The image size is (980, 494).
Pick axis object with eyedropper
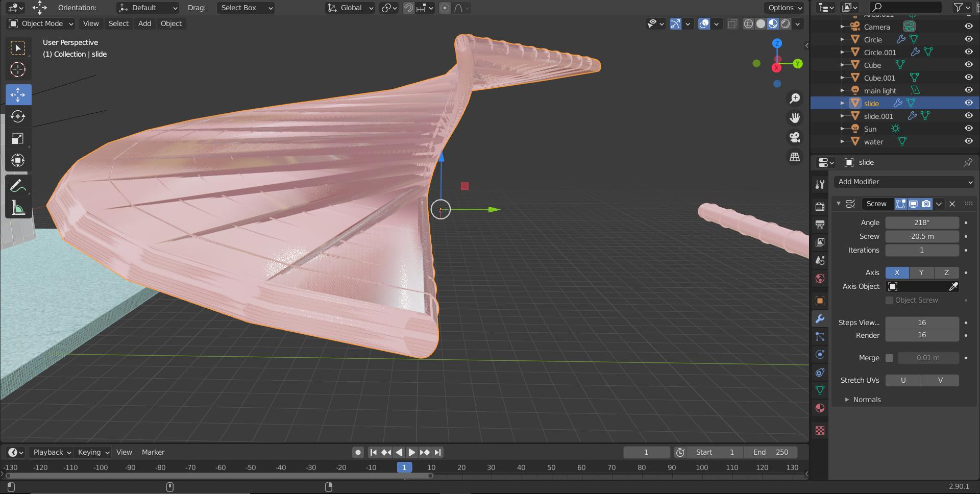click(953, 287)
